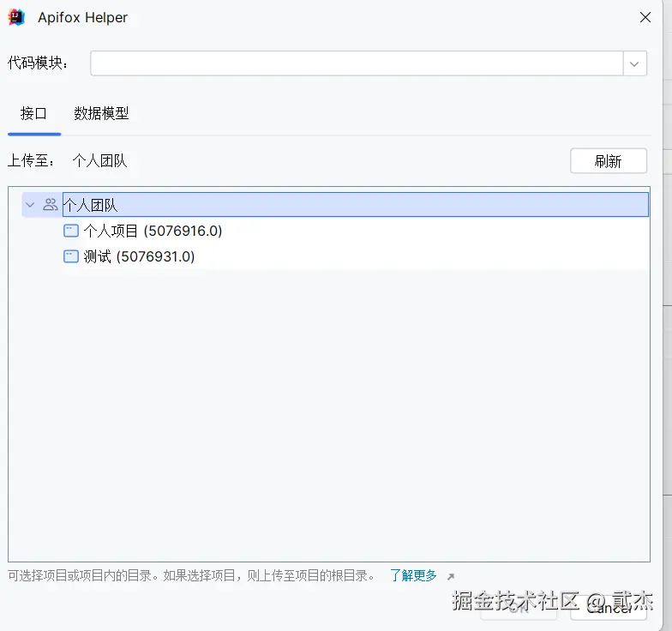Select the 个人团队 tree row
The height and width of the screenshot is (631, 672).
click(335, 205)
